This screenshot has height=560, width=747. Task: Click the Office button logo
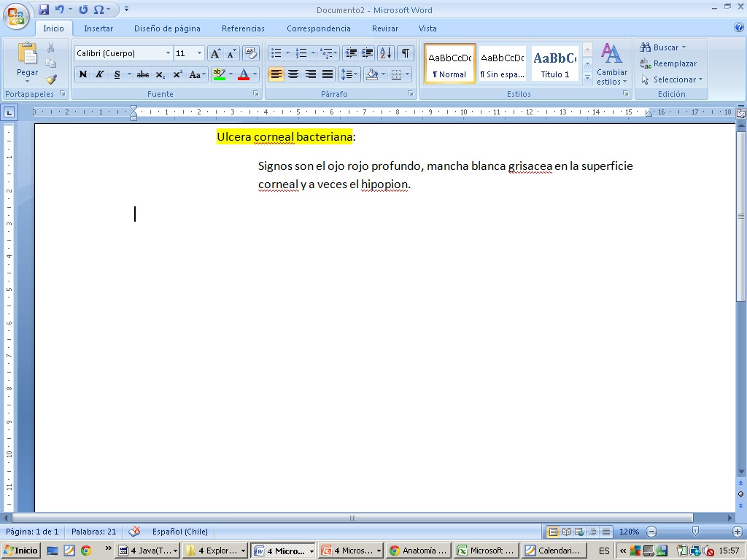pos(16,16)
